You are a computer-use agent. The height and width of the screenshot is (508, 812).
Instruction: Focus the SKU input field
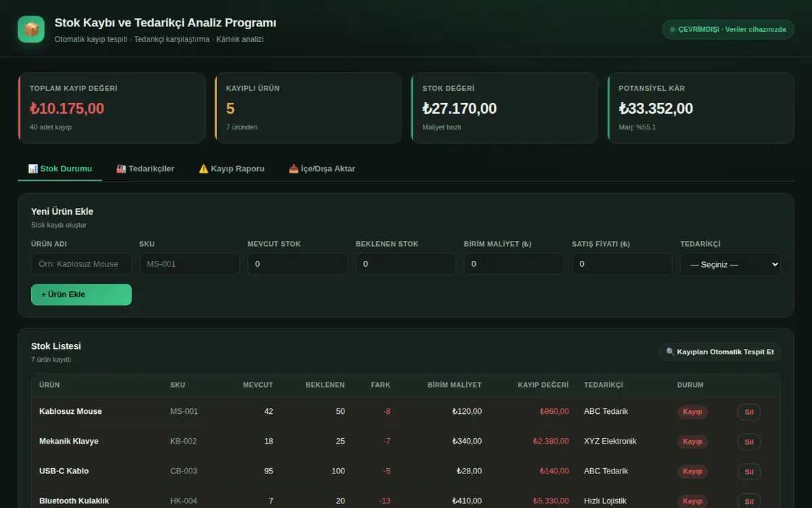pyautogui.click(x=189, y=264)
